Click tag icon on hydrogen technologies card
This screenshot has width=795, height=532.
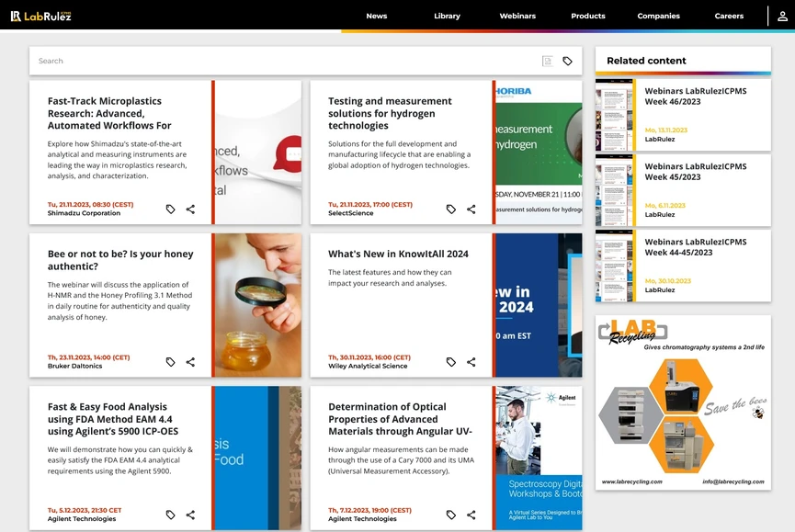[450, 209]
